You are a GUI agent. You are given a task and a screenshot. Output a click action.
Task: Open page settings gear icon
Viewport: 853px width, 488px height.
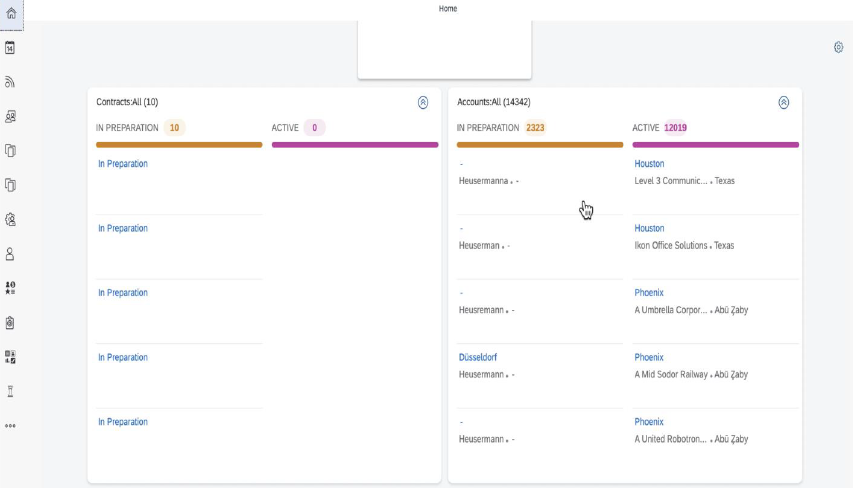(x=838, y=47)
